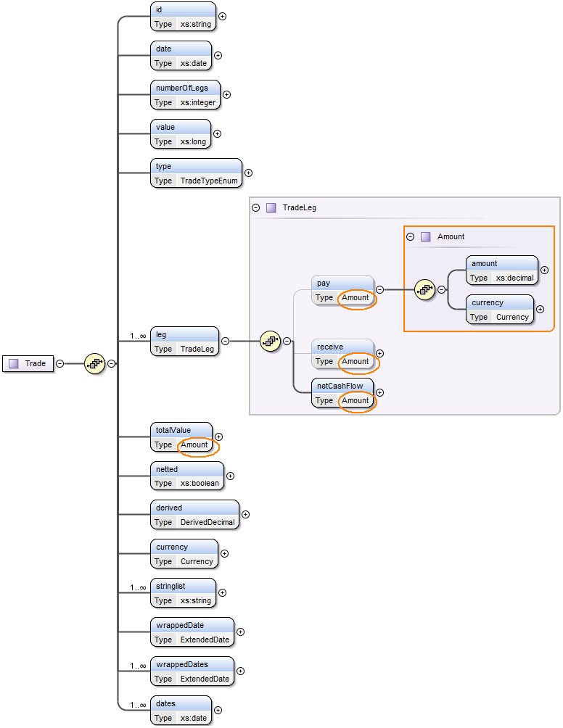Select the derived element box

(x=194, y=514)
